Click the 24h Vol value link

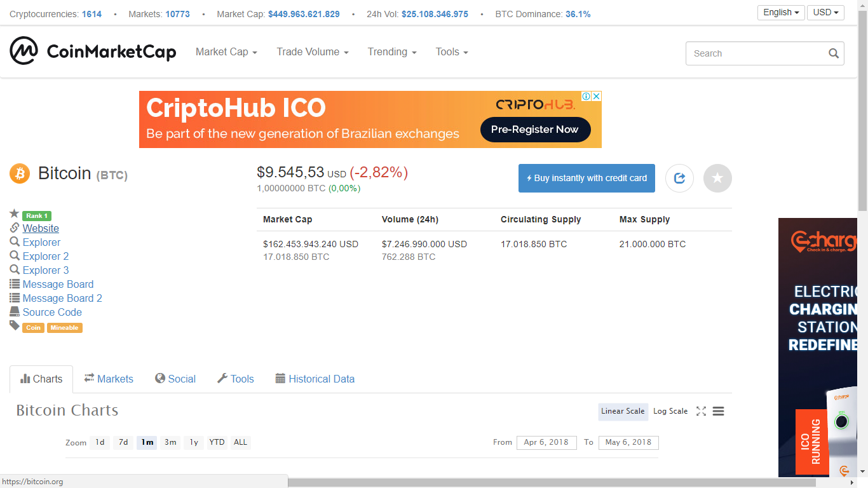coord(435,14)
